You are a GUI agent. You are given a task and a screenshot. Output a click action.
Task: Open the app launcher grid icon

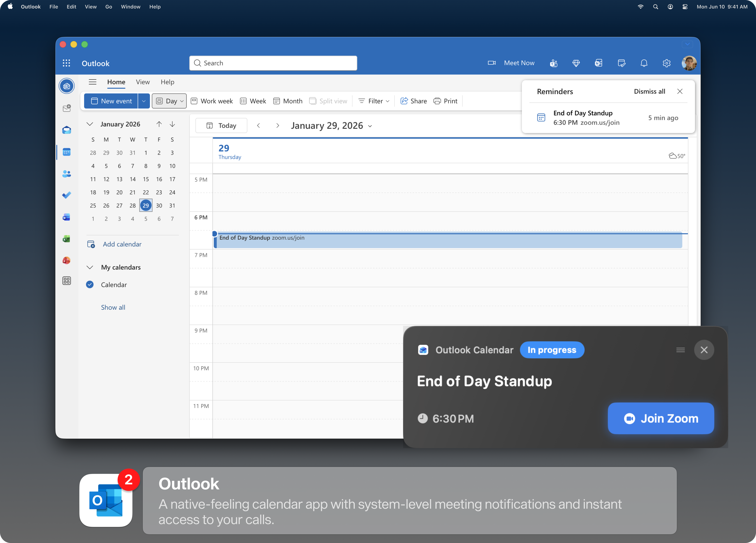tap(66, 63)
